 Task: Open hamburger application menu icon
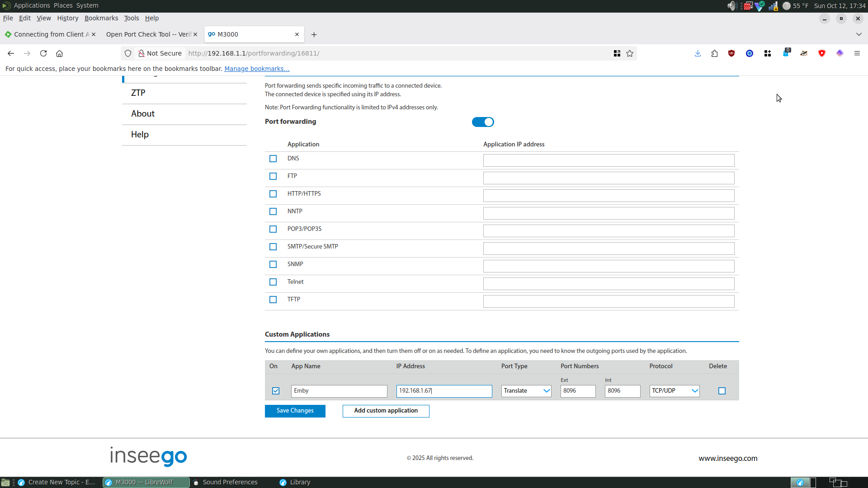point(857,53)
